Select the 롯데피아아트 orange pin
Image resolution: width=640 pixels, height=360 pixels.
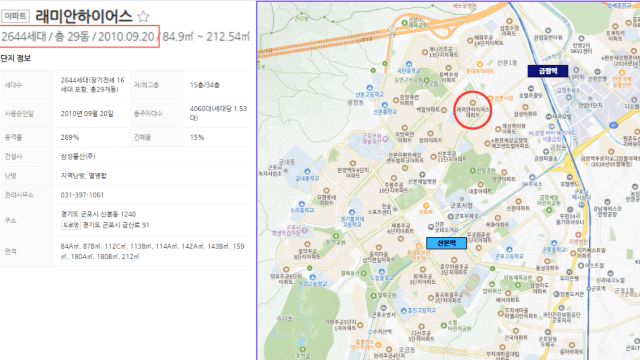pyautogui.click(x=480, y=64)
